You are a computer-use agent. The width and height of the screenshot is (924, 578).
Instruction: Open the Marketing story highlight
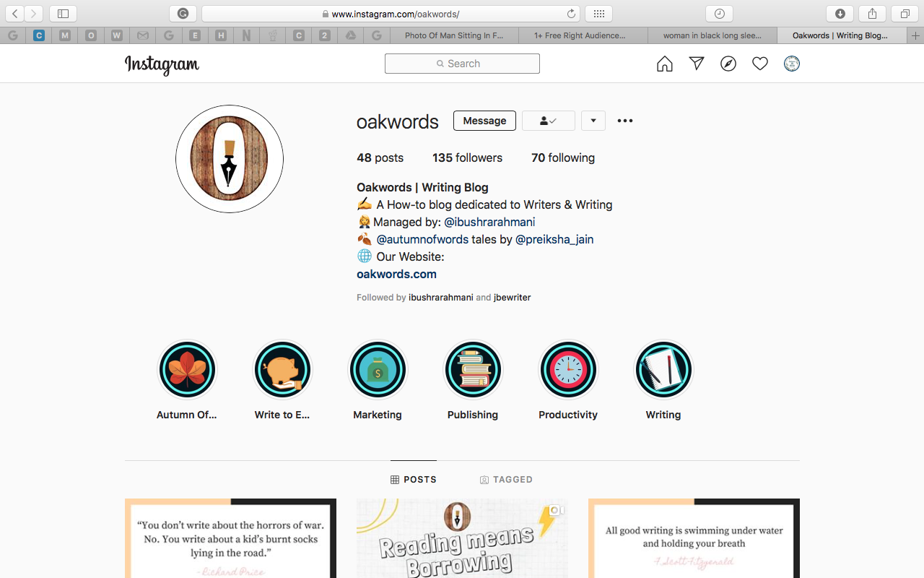click(378, 380)
